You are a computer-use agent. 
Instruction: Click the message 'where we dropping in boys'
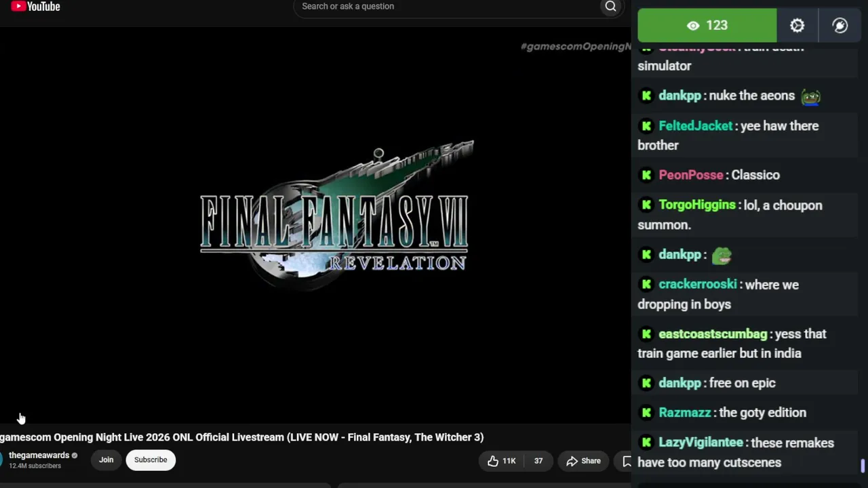tap(718, 294)
